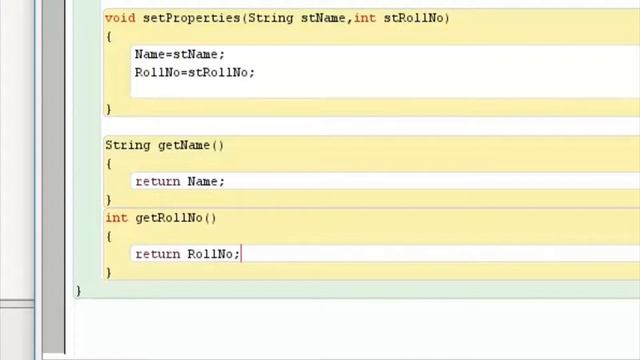Image resolution: width=640 pixels, height=360 pixels.
Task: Click the 'return RollNo;' statement
Action: 187,254
